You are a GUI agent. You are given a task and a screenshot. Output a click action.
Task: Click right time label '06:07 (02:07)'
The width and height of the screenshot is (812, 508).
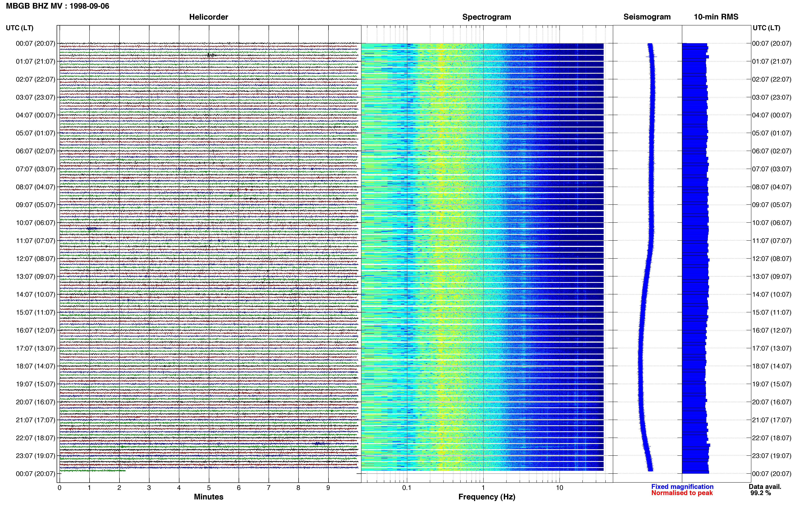pyautogui.click(x=772, y=151)
